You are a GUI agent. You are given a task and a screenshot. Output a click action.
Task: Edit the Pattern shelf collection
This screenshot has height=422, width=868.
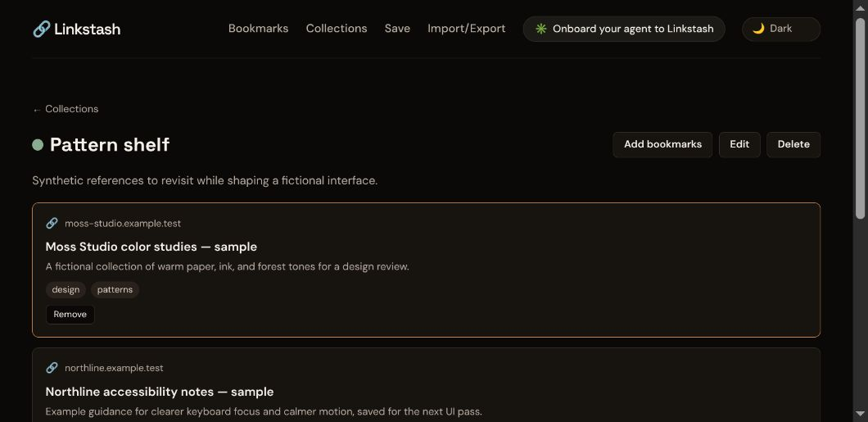(x=739, y=144)
